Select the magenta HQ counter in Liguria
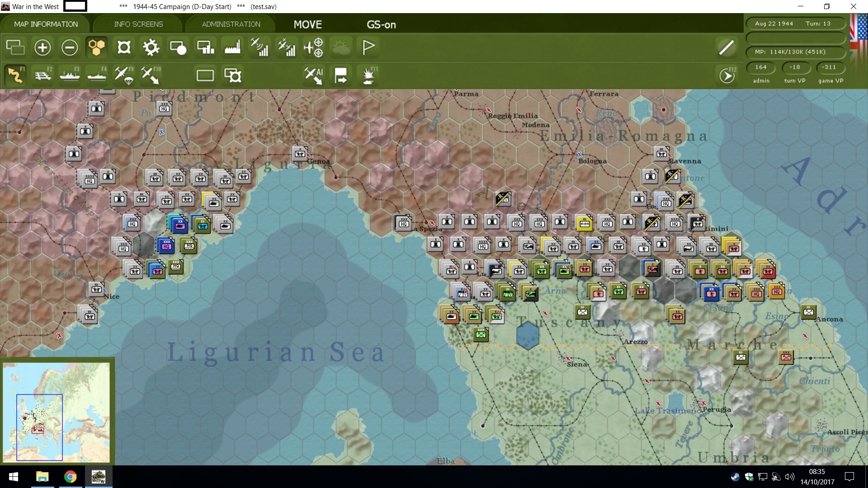The width and height of the screenshot is (868, 488). tap(166, 246)
